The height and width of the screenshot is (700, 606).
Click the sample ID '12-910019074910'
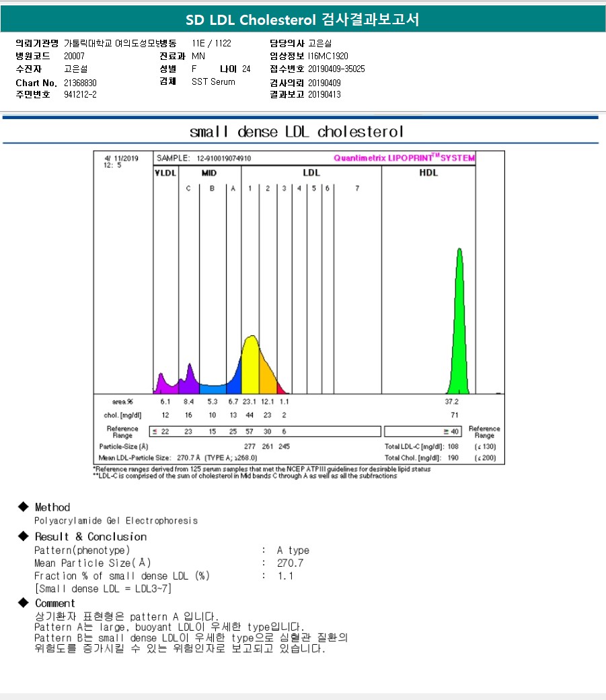(223, 158)
